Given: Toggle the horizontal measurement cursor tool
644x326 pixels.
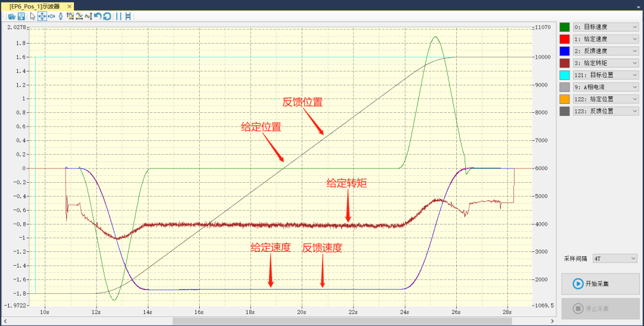Looking at the screenshot, I should tap(128, 16).
